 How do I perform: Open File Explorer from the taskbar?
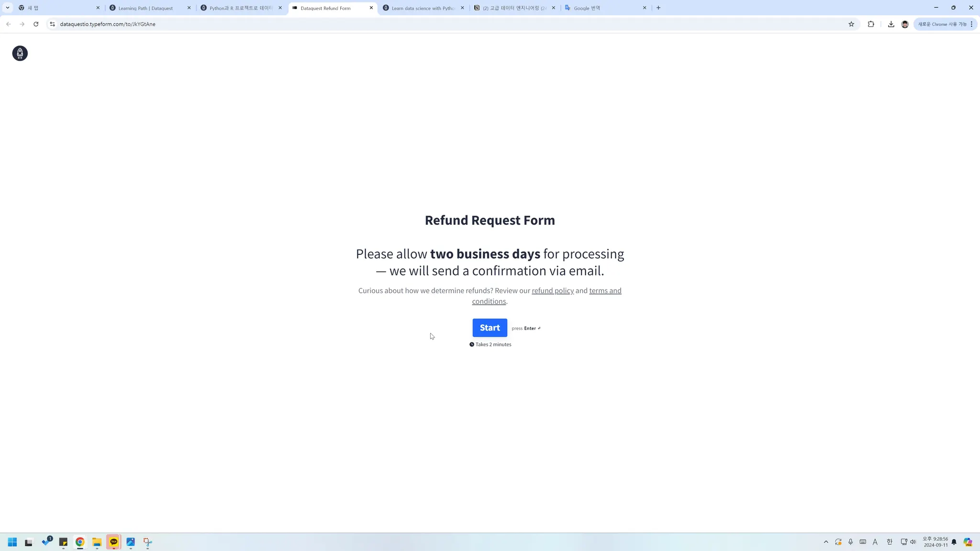pos(97,542)
